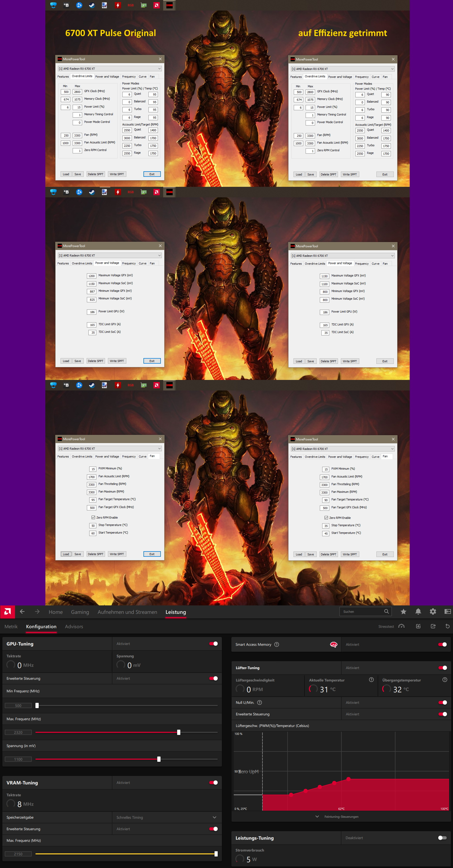The image size is (453, 868).
Task: Toggle the VRAM-Tuning switch
Action: tap(213, 782)
